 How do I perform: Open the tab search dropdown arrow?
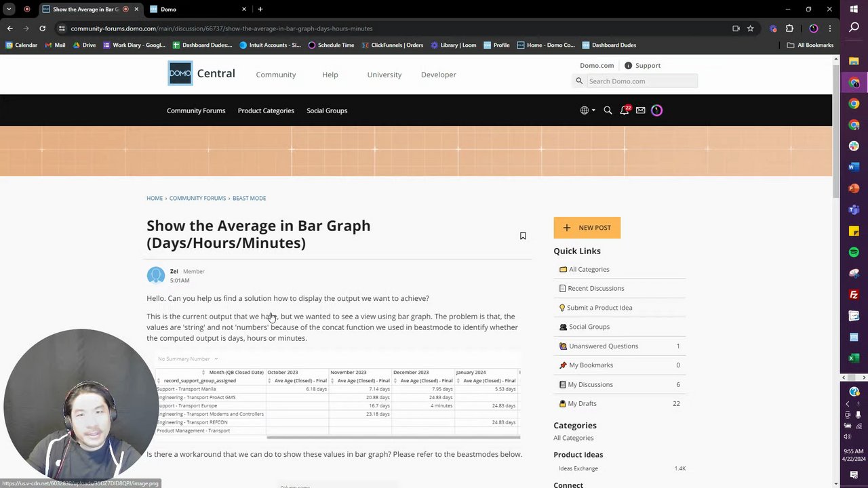(9, 9)
